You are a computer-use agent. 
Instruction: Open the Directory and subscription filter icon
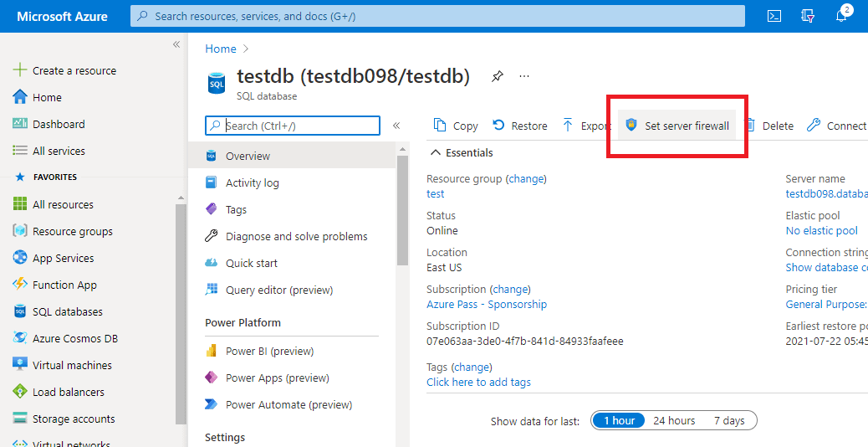(x=808, y=16)
